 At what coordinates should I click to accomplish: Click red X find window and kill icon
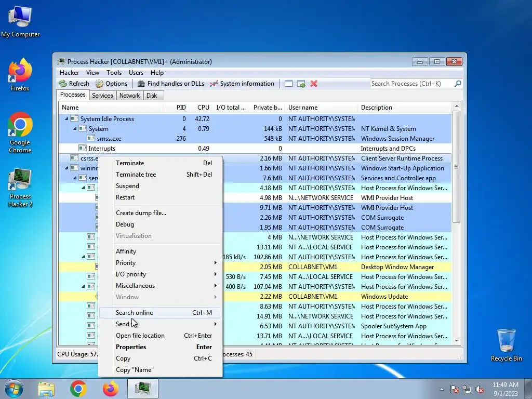tap(314, 84)
